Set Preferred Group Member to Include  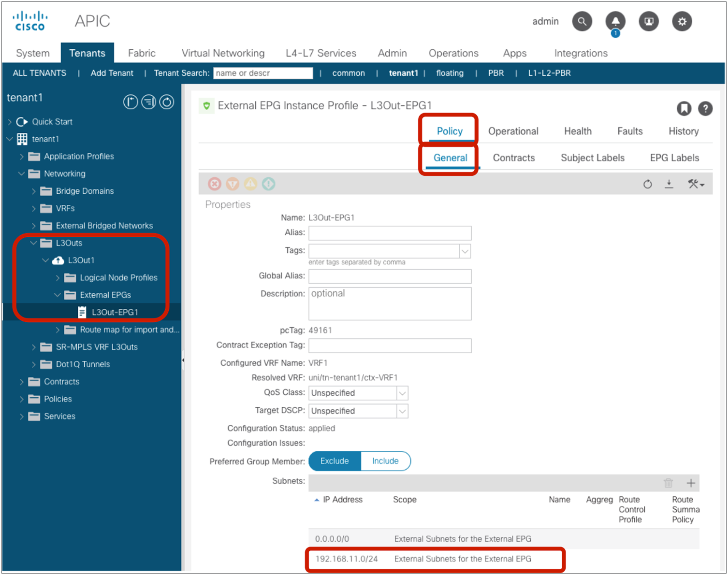click(386, 461)
